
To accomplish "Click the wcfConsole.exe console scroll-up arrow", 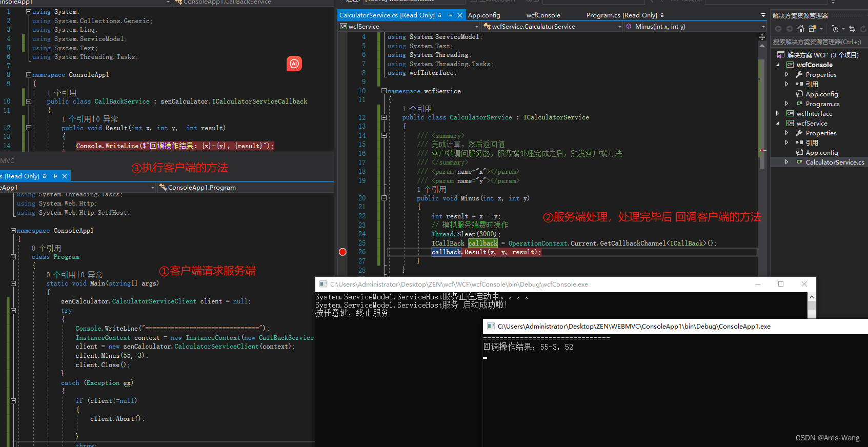I will 812,296.
